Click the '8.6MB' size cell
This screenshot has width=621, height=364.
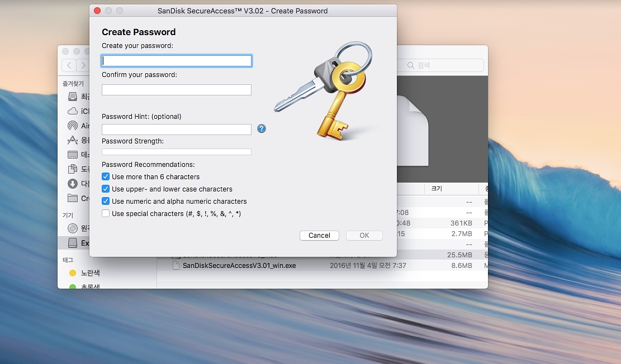461,266
